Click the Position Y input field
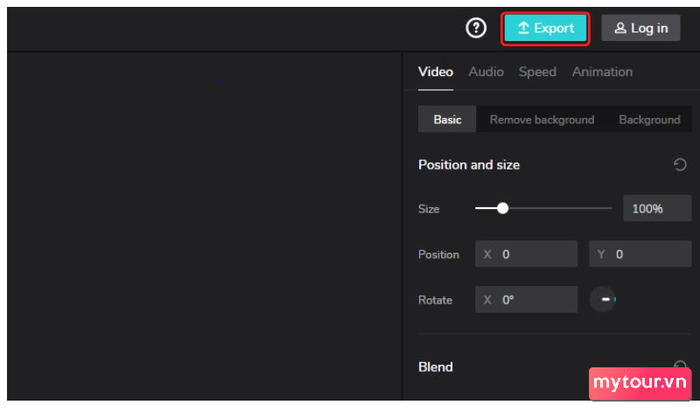700x411 pixels. [x=640, y=254]
